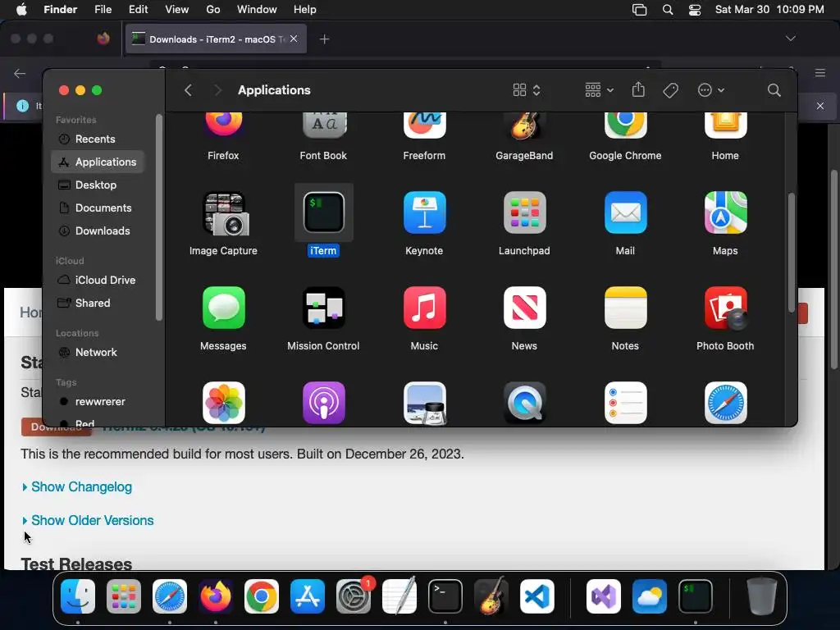Select Font Book application icon

click(x=323, y=126)
